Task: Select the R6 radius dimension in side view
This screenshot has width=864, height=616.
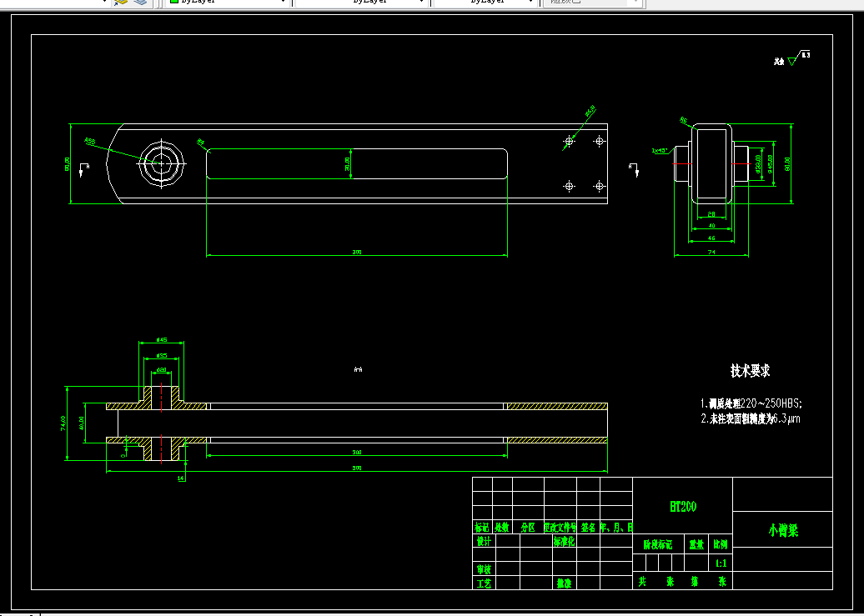Action: (683, 119)
